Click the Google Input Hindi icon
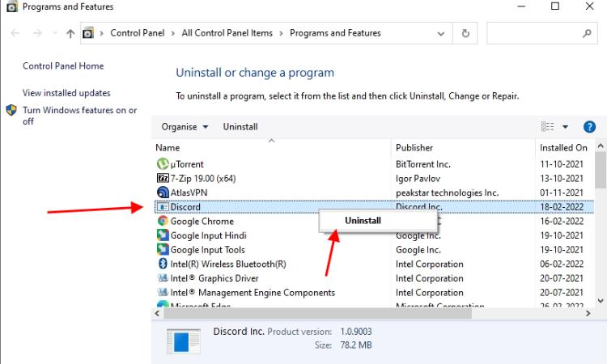The height and width of the screenshot is (364, 607). pyautogui.click(x=163, y=235)
